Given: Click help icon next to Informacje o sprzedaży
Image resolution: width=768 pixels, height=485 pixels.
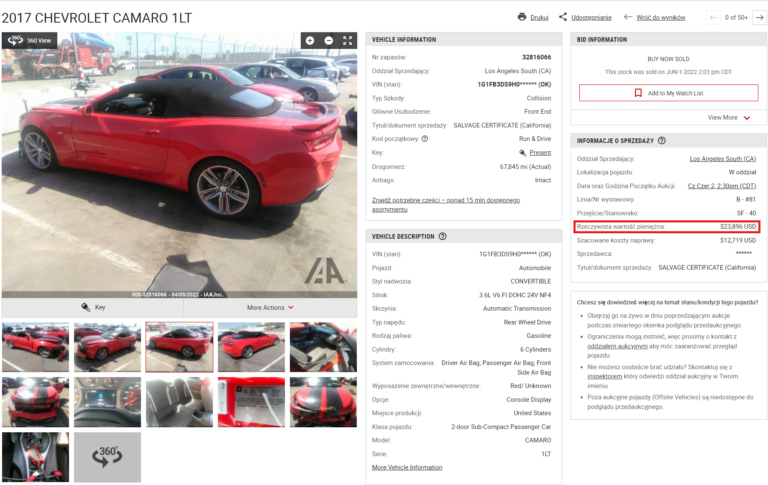Looking at the screenshot, I should 662,141.
